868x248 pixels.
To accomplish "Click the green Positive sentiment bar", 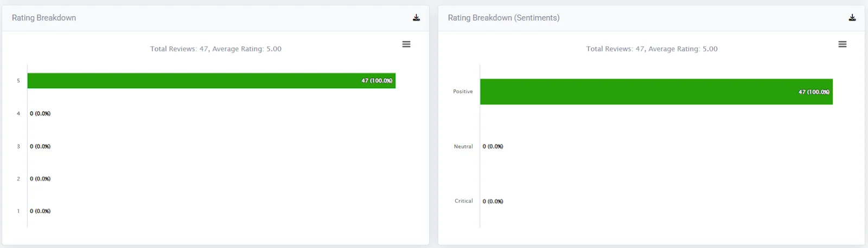I will (656, 92).
